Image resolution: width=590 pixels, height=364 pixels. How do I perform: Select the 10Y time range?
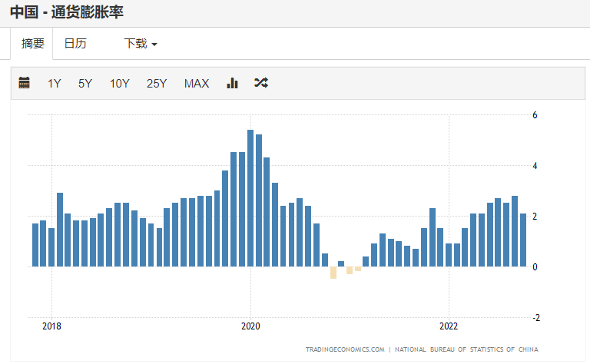click(119, 83)
